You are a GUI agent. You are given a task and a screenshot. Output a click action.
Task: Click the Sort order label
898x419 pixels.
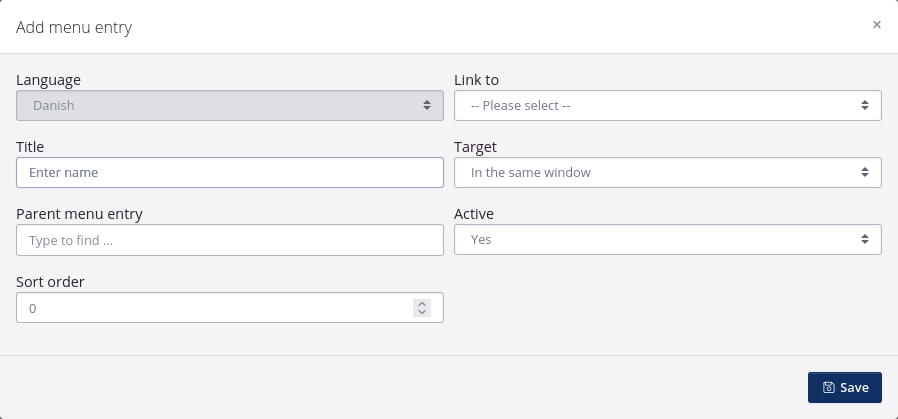(50, 282)
